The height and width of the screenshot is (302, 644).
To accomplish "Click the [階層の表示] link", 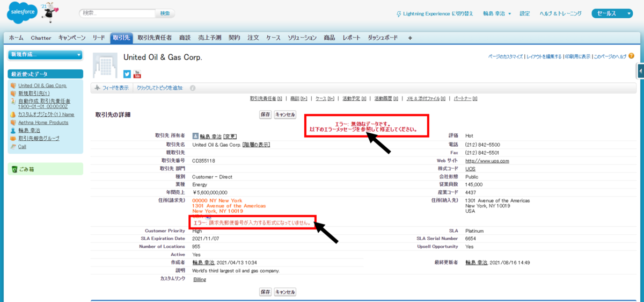I will (256, 145).
